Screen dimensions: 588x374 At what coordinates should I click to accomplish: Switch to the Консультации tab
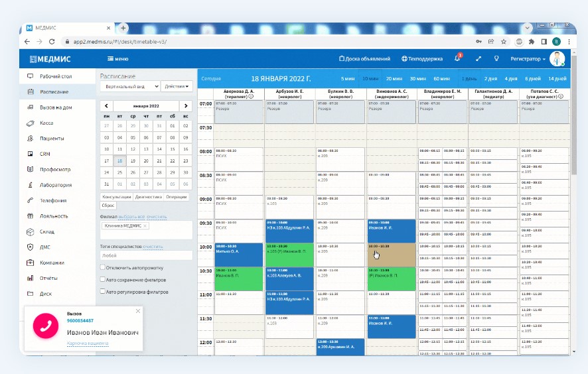click(117, 197)
